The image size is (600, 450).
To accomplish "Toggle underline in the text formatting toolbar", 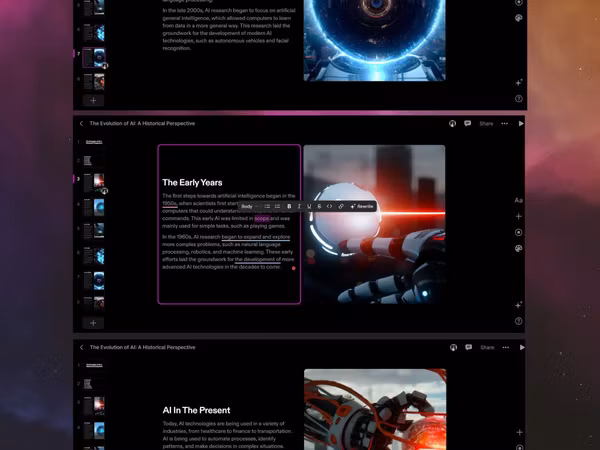I will pos(309,206).
